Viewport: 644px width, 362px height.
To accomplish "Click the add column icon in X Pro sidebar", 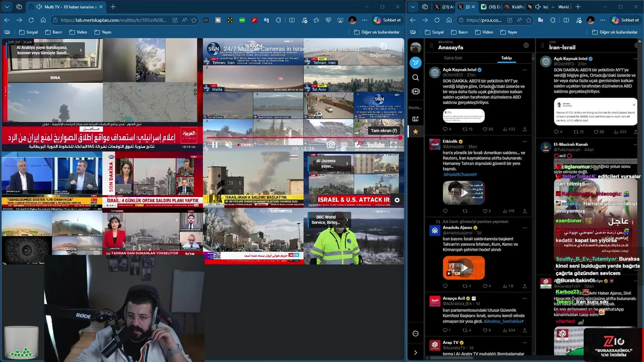I will [x=415, y=92].
